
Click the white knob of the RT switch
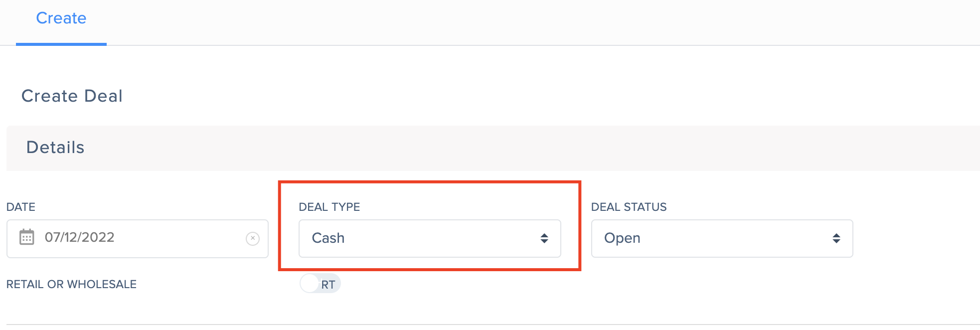coord(310,284)
